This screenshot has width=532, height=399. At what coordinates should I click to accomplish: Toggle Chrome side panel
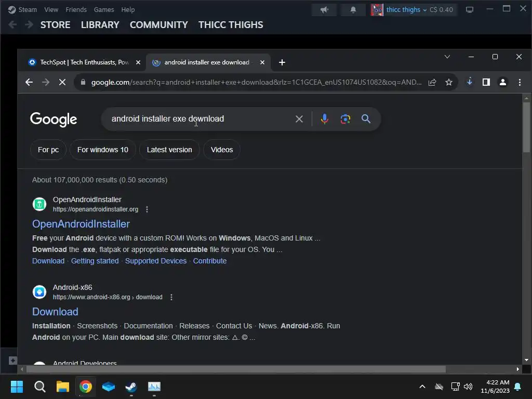(x=486, y=82)
